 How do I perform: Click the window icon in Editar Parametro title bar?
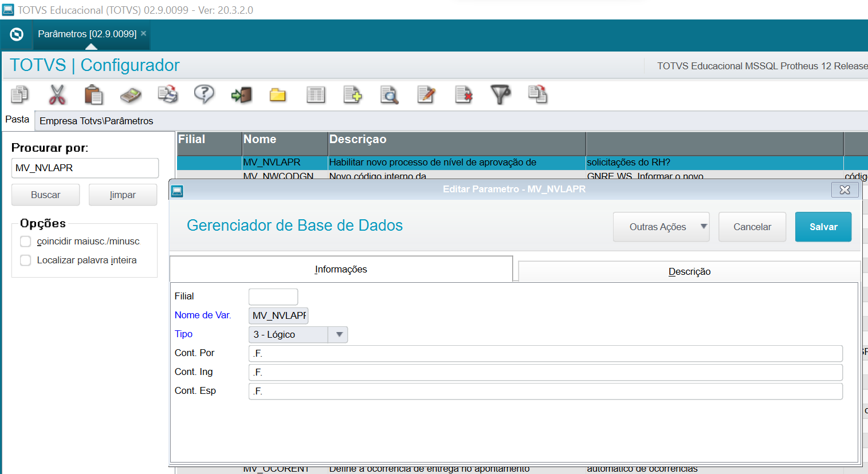point(178,191)
